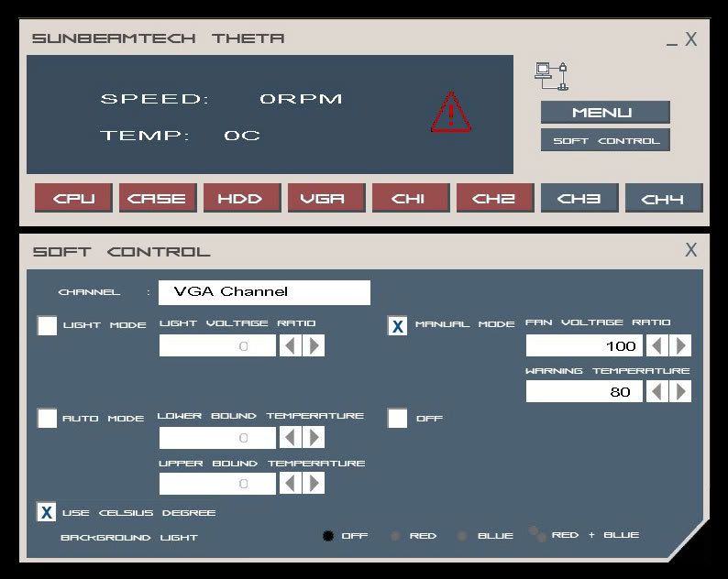The width and height of the screenshot is (728, 579).
Task: Decrease the light voltage ratio
Action: click(x=290, y=345)
